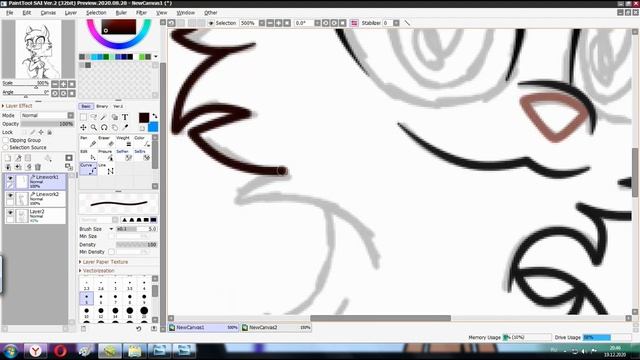
Task: Toggle the lock transparency icon
Action: pos(25,132)
